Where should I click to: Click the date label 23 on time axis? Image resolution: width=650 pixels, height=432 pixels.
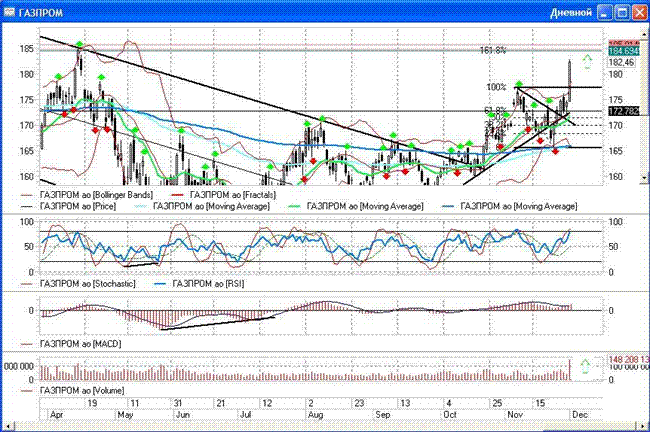(x=359, y=403)
